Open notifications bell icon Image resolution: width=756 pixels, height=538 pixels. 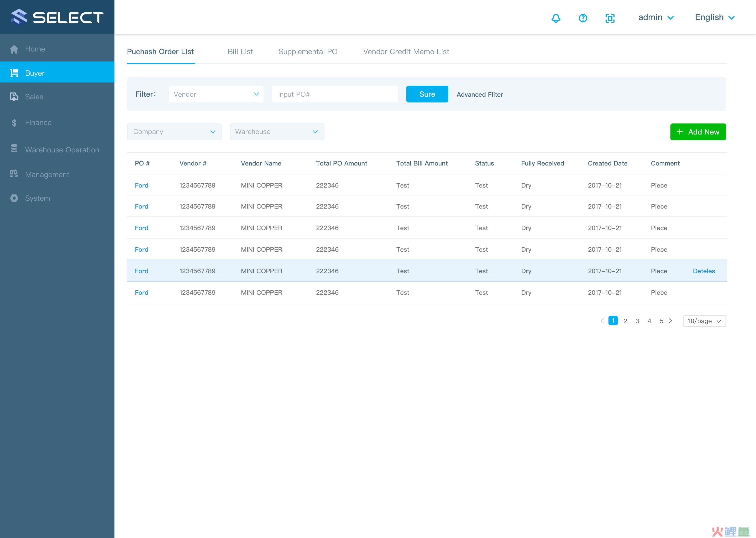[x=556, y=18]
